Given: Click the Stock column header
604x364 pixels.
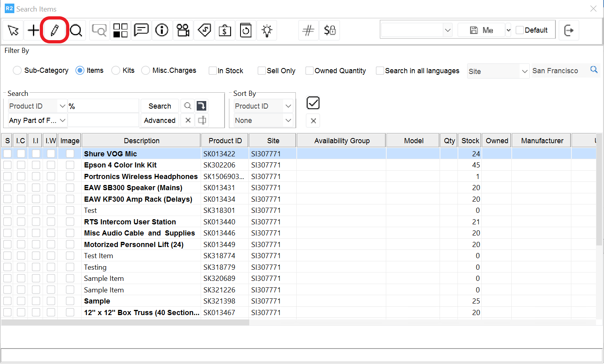Looking at the screenshot, I should [x=470, y=141].
